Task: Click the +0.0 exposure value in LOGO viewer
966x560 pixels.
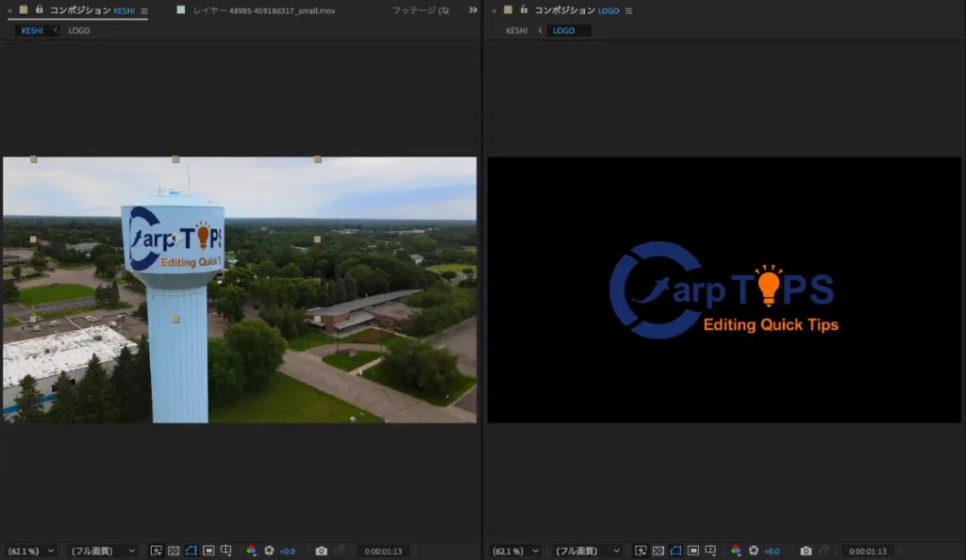Action: click(772, 552)
